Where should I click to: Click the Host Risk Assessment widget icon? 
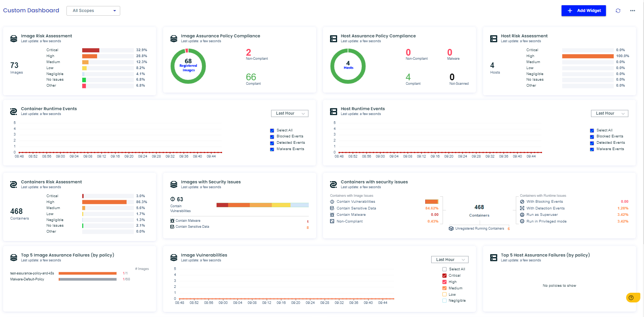494,38
